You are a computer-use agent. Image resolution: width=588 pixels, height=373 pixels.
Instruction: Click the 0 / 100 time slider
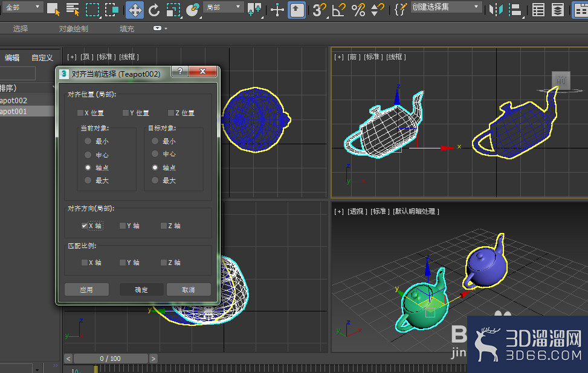coord(110,359)
